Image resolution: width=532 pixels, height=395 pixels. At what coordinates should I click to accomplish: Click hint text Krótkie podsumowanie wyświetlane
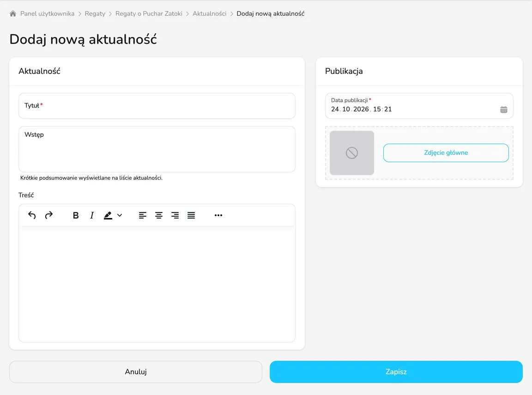pyautogui.click(x=91, y=178)
